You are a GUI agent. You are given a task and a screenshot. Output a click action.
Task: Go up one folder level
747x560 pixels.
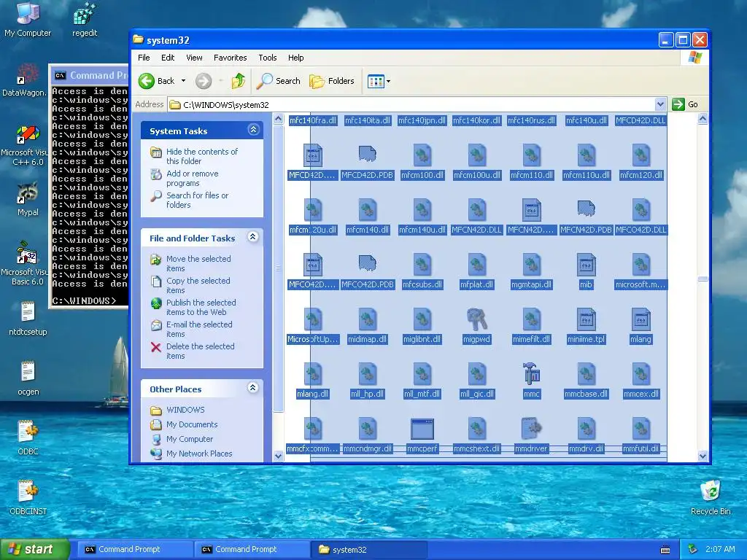click(x=239, y=81)
